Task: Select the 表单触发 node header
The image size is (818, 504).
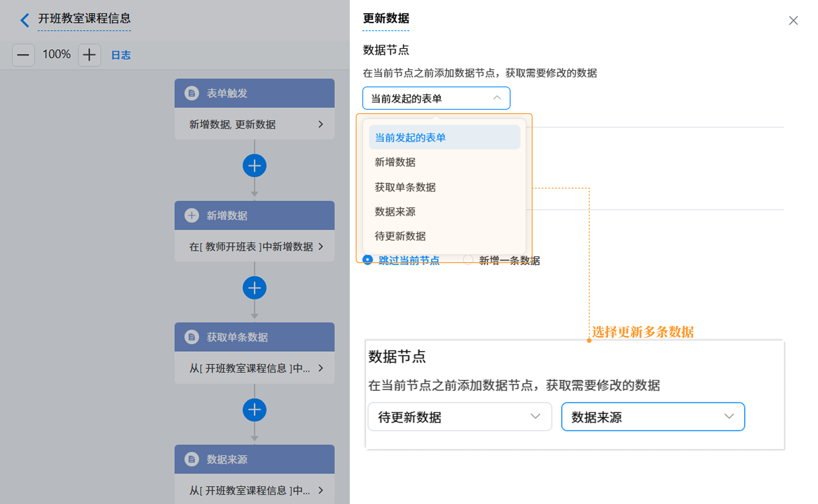Action: [255, 93]
